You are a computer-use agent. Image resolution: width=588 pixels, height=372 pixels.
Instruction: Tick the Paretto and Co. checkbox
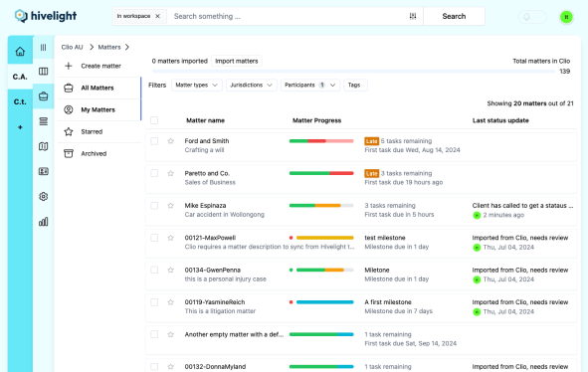click(x=154, y=173)
